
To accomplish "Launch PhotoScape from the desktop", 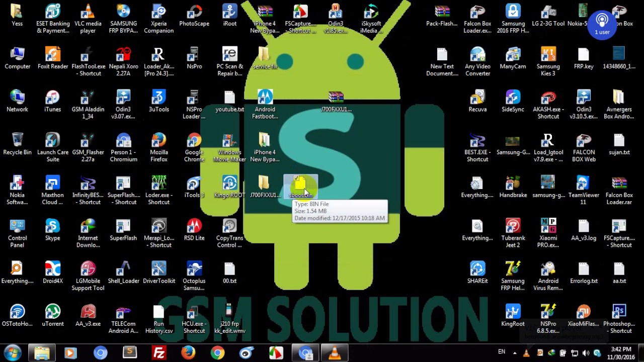I will pos(194,15).
